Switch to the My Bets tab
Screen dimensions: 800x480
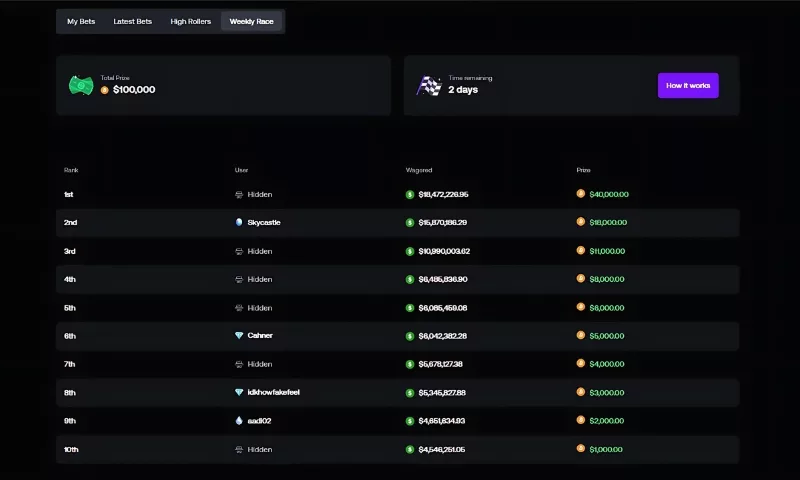click(81, 21)
